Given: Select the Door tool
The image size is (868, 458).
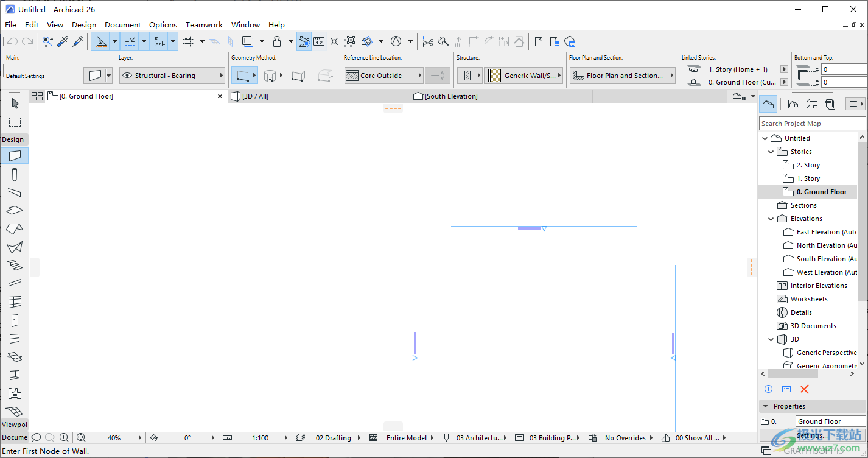Looking at the screenshot, I should (15, 320).
